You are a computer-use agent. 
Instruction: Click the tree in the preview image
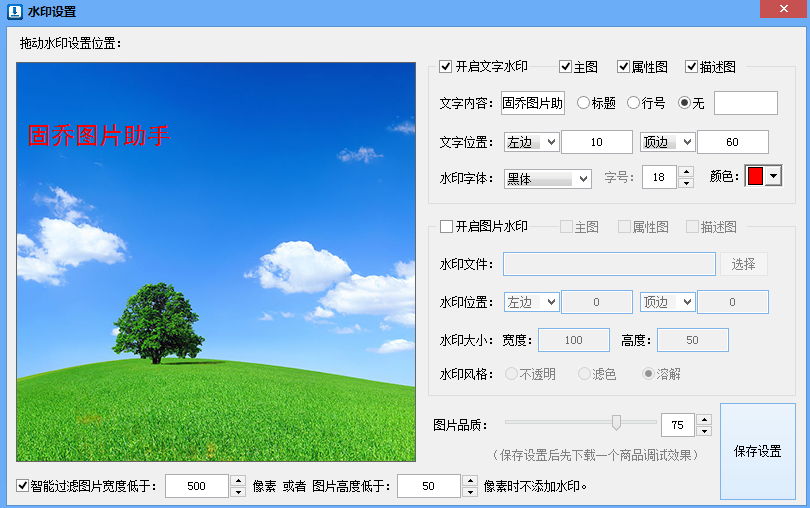157,322
